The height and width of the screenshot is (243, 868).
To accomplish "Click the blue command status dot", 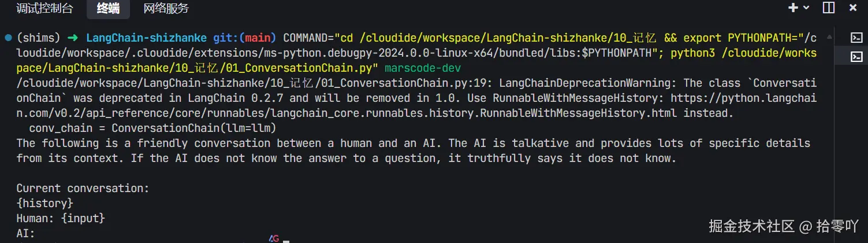I will [8, 38].
